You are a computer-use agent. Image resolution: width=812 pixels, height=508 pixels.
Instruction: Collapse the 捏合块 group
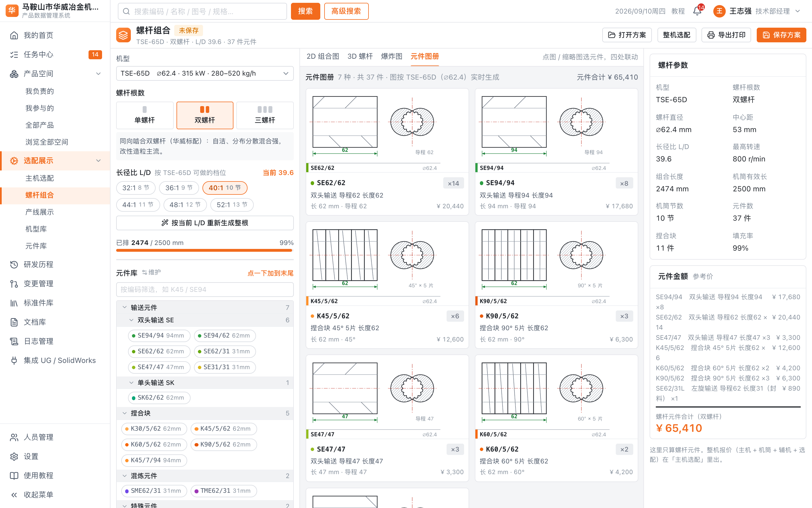point(125,413)
